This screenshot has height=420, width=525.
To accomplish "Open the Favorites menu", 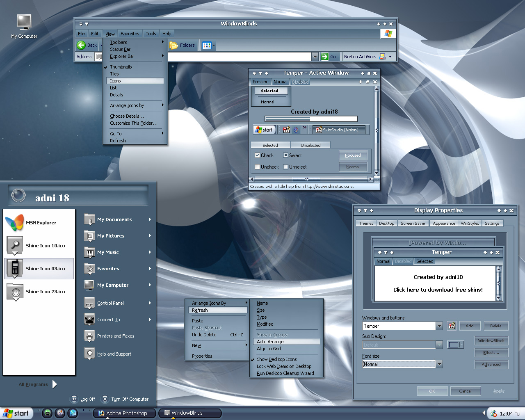I will point(130,34).
